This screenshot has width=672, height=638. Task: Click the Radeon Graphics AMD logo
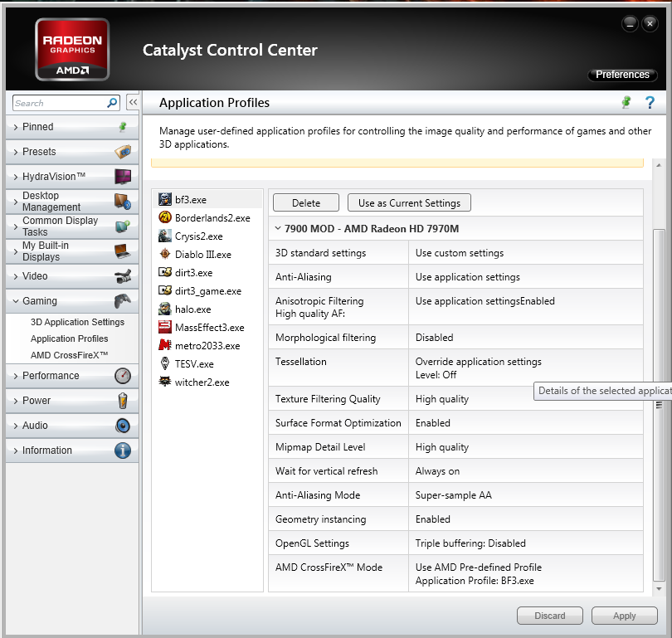click(x=72, y=49)
